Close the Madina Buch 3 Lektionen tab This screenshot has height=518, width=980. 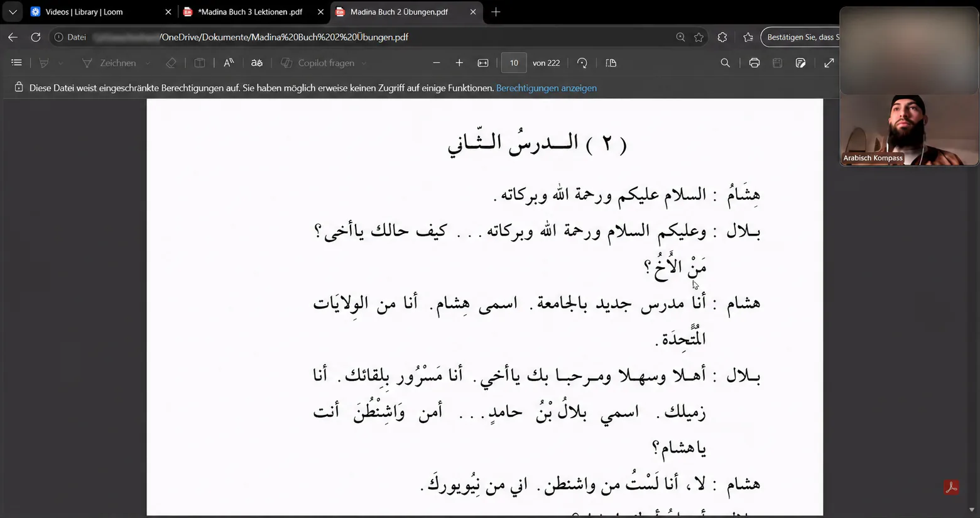(320, 12)
